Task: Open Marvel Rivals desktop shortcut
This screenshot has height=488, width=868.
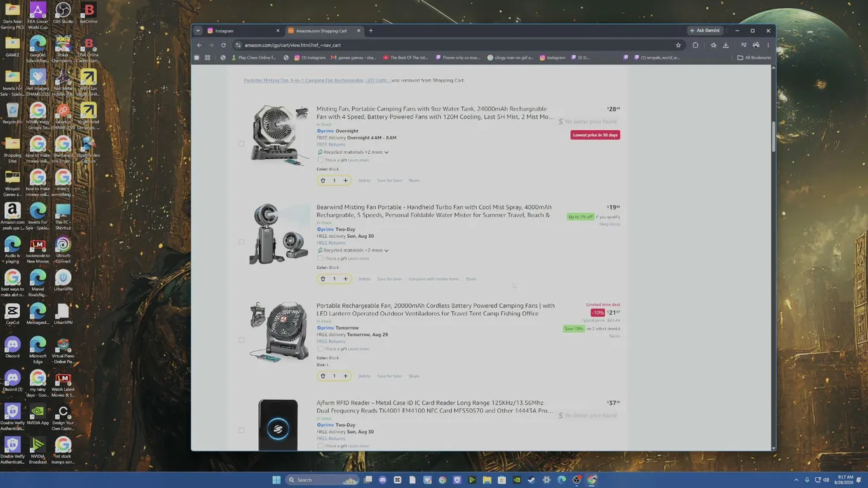Action: coord(37,283)
